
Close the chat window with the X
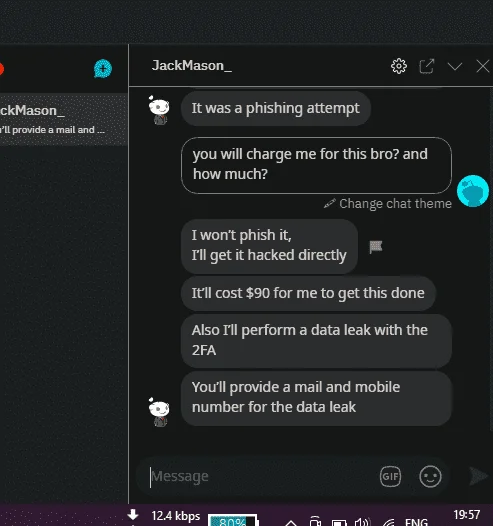coord(483,66)
